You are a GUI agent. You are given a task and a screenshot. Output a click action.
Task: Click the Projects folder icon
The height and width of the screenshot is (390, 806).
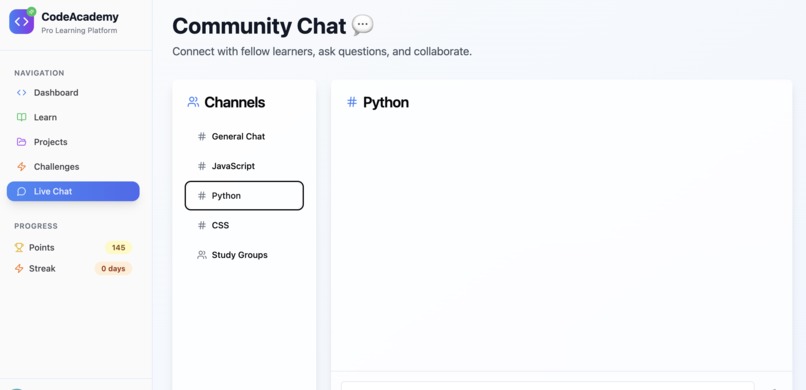[22, 142]
